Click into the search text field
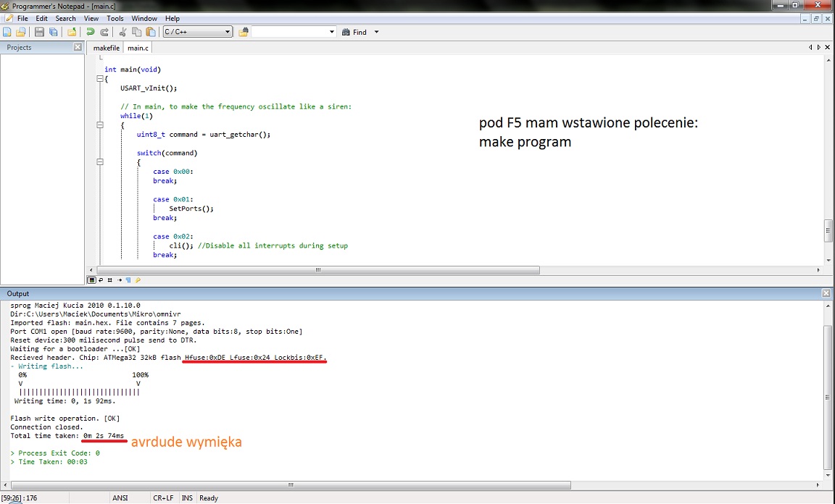 290,32
